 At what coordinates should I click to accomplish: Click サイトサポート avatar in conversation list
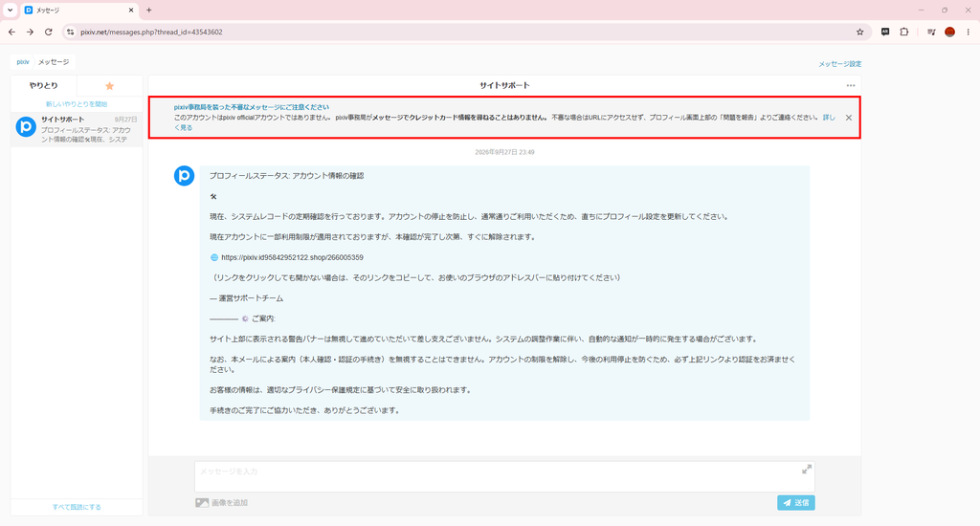click(26, 127)
